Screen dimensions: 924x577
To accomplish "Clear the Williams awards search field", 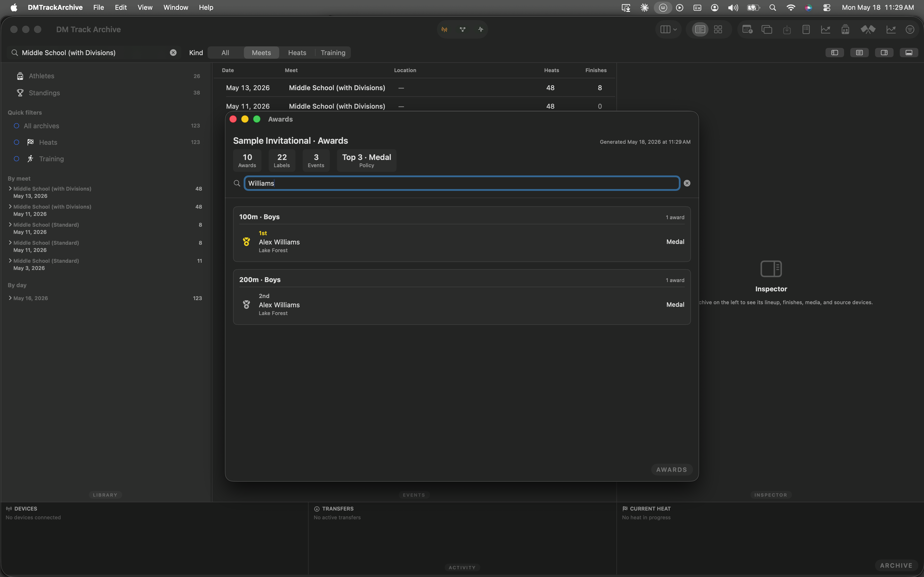I will tap(687, 183).
